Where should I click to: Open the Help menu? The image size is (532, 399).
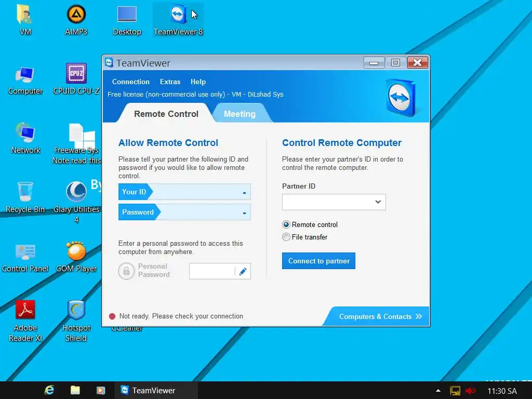click(198, 82)
